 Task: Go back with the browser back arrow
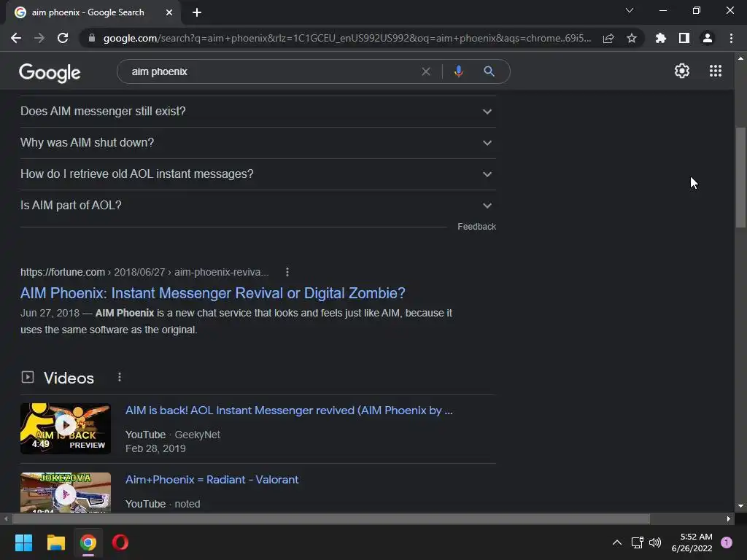[16, 38]
